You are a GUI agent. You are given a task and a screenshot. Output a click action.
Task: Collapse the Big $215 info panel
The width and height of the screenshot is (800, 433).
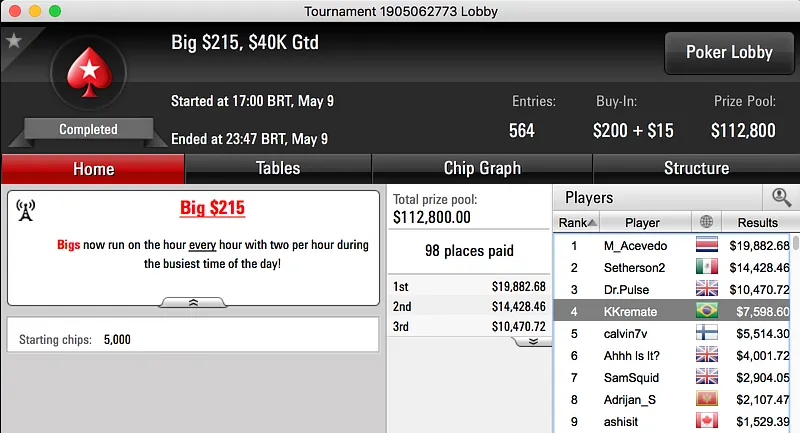(193, 301)
